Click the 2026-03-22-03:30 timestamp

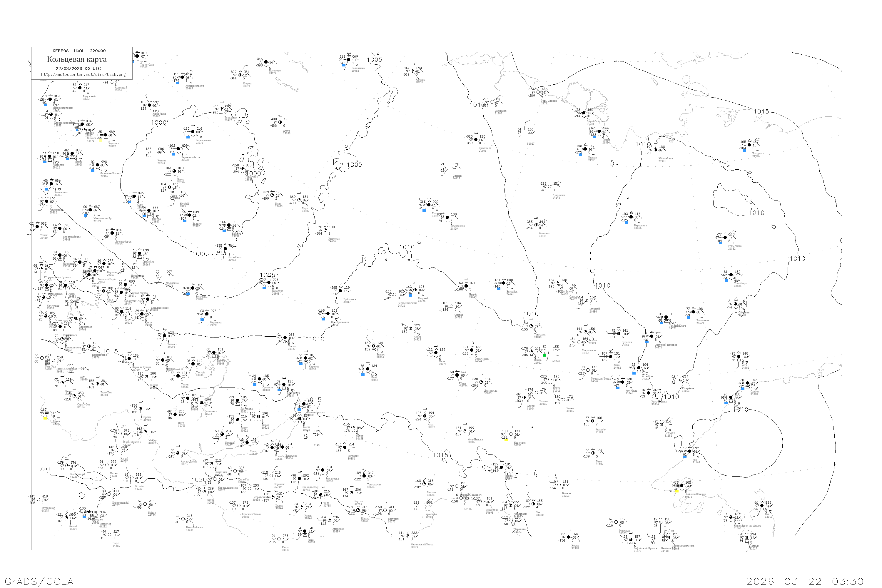805,581
